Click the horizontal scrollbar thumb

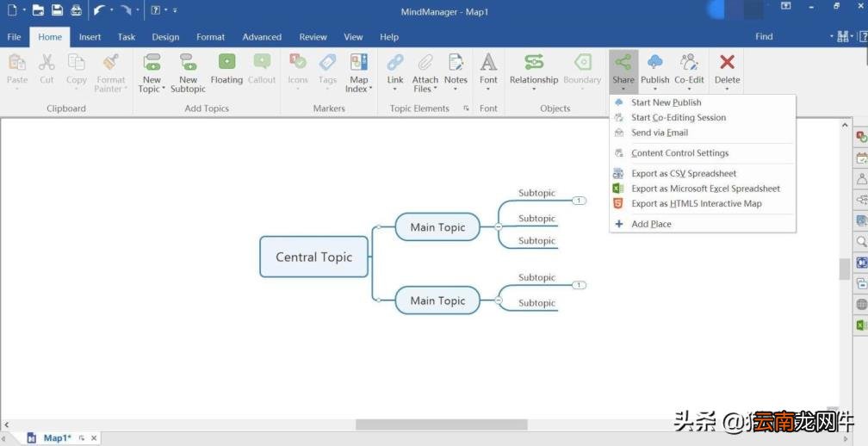pyautogui.click(x=441, y=424)
